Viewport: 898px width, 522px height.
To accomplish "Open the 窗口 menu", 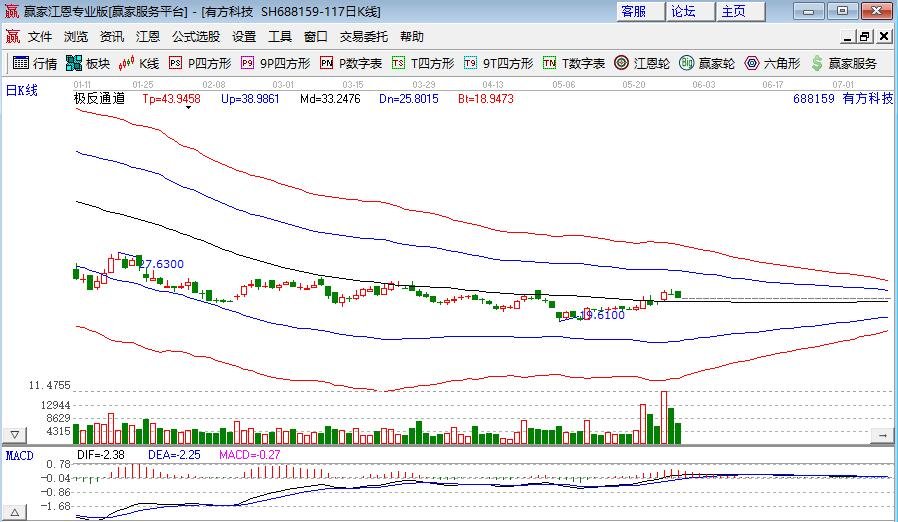I will (x=316, y=37).
